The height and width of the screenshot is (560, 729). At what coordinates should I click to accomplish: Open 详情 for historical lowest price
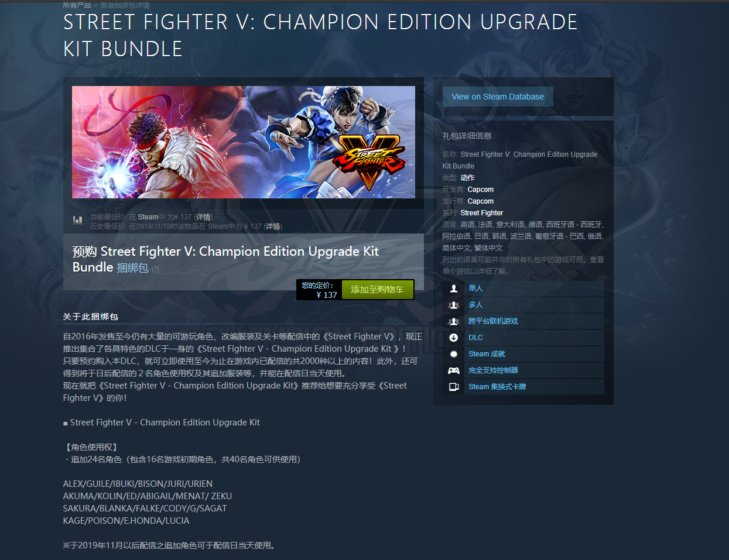point(273,226)
